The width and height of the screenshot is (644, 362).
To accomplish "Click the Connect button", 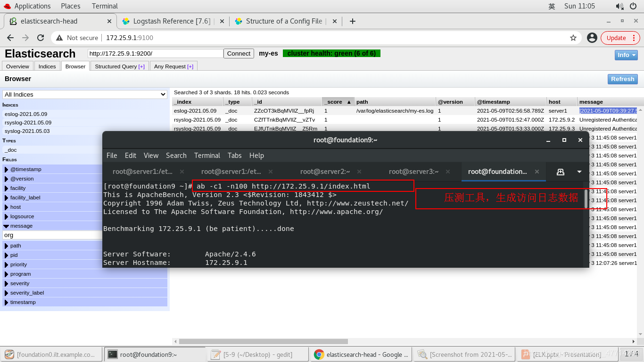I will click(239, 54).
